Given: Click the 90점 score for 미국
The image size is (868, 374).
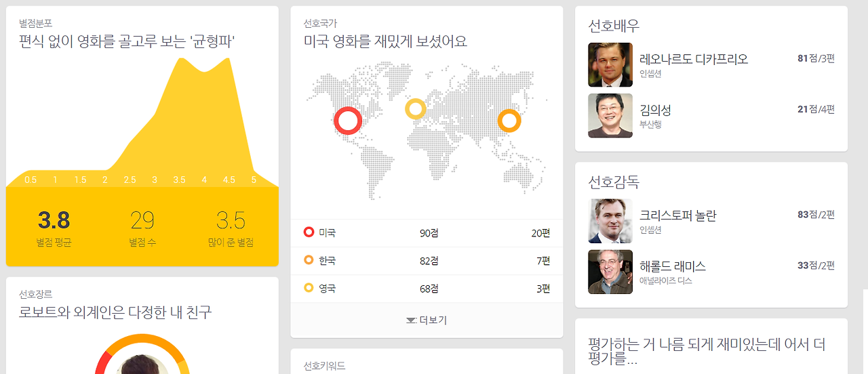Looking at the screenshot, I should [429, 233].
